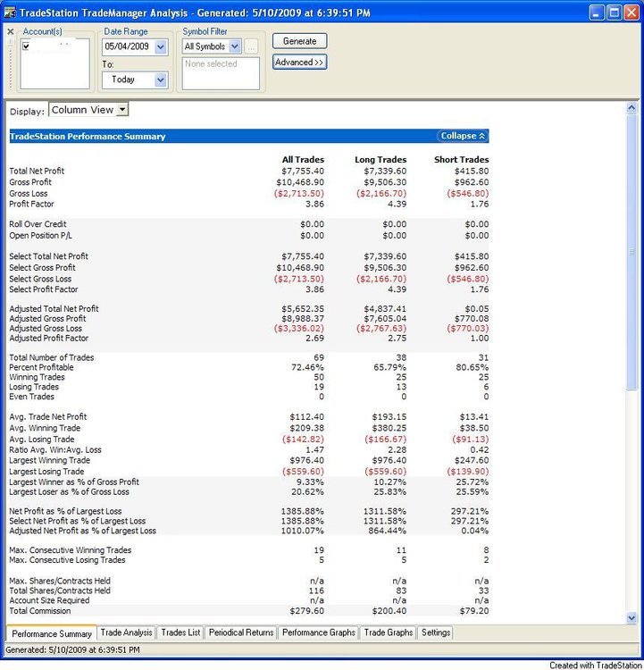Open the Periodical Returns tab
This screenshot has width=644, height=670.
click(241, 632)
